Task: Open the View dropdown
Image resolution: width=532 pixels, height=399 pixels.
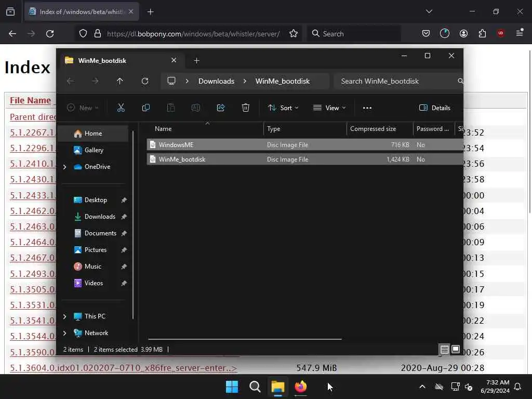Action: pyautogui.click(x=329, y=108)
